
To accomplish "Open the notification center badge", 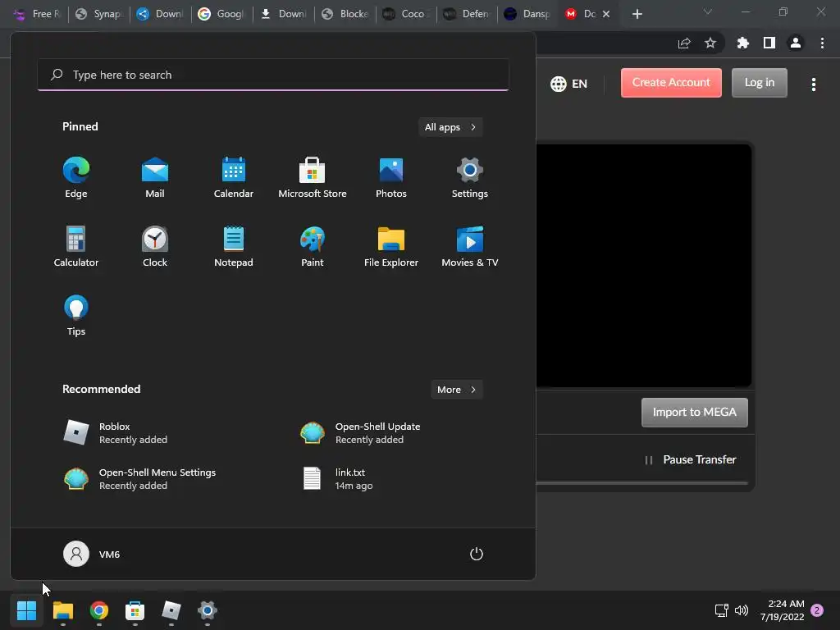I will pyautogui.click(x=817, y=610).
